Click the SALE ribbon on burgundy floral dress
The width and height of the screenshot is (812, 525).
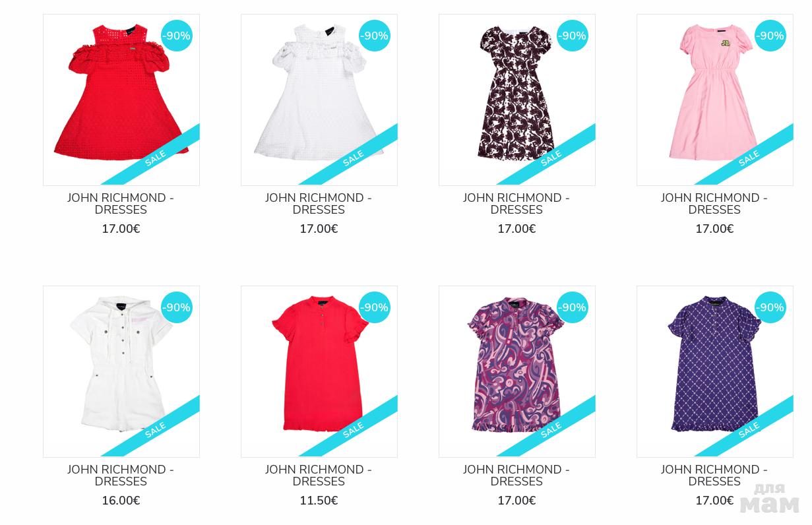(549, 157)
